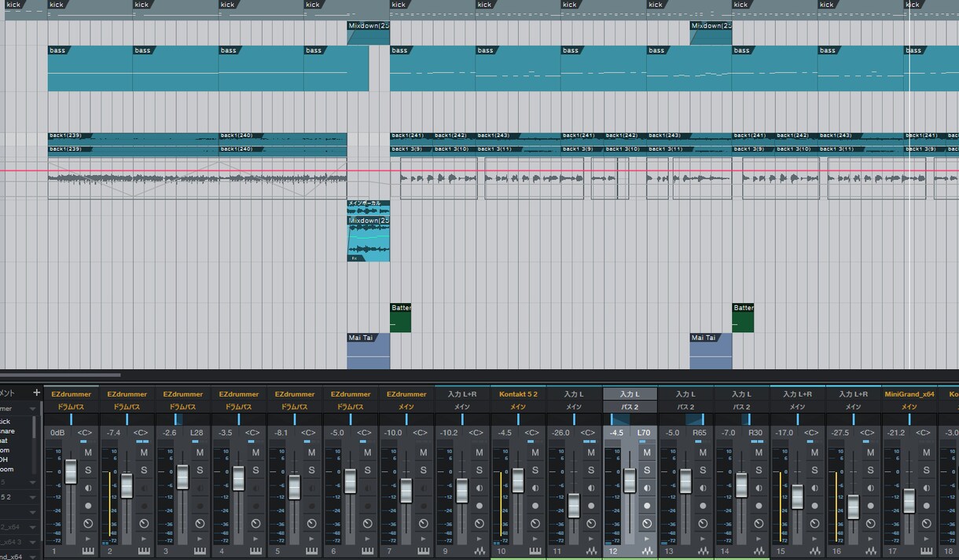The height and width of the screenshot is (560, 959).
Task: Open audio channel editor on channel 16
Action: pyautogui.click(x=870, y=551)
